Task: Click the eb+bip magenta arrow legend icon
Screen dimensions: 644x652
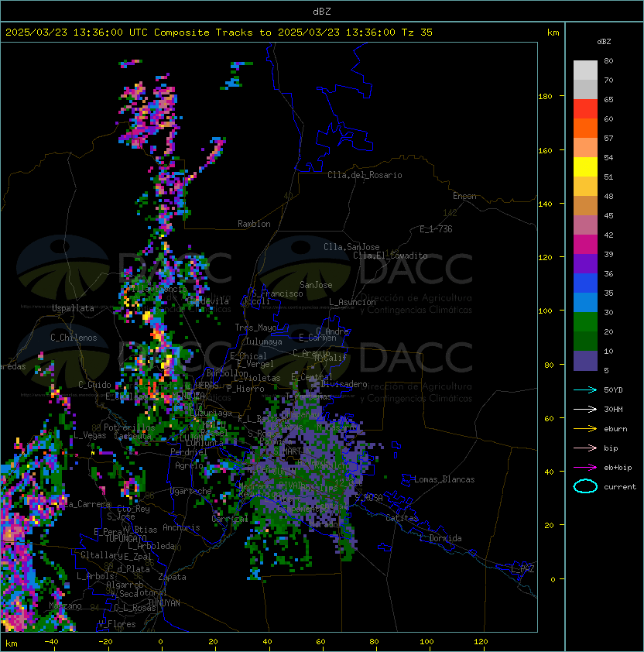Action: tap(585, 468)
